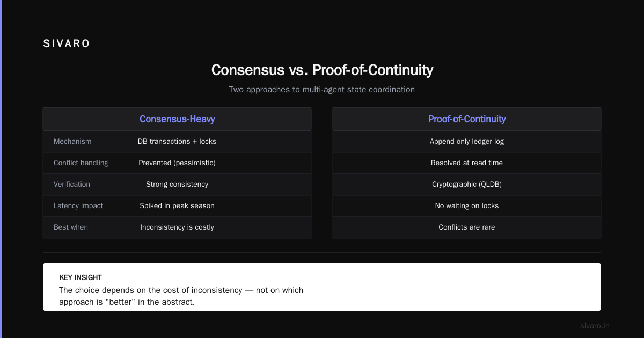Select Conflicts are rare cell
This screenshot has width=644, height=338.
467,227
